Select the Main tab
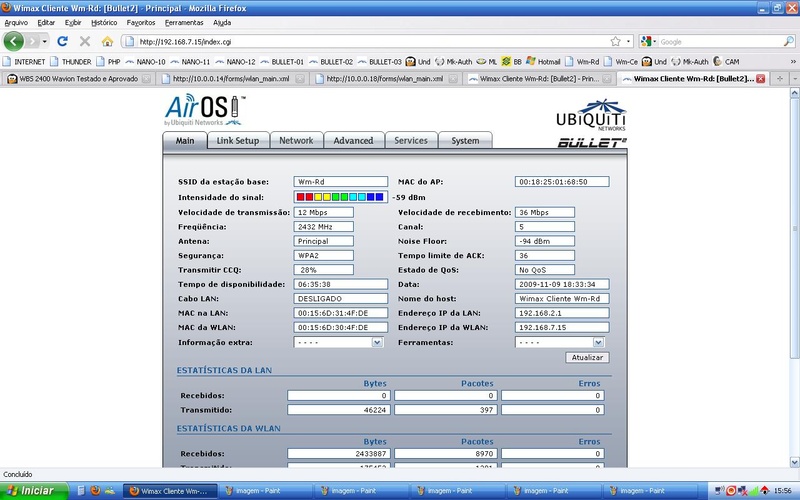 (185, 140)
